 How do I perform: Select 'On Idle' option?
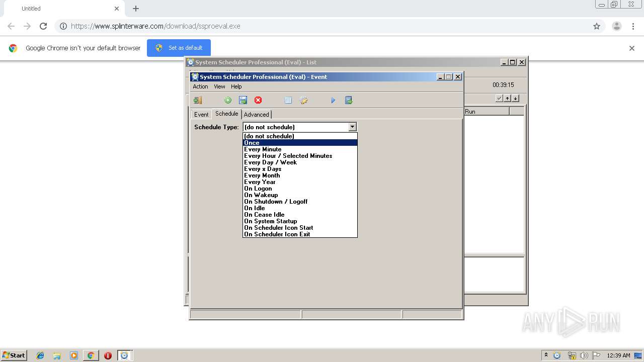click(300, 208)
